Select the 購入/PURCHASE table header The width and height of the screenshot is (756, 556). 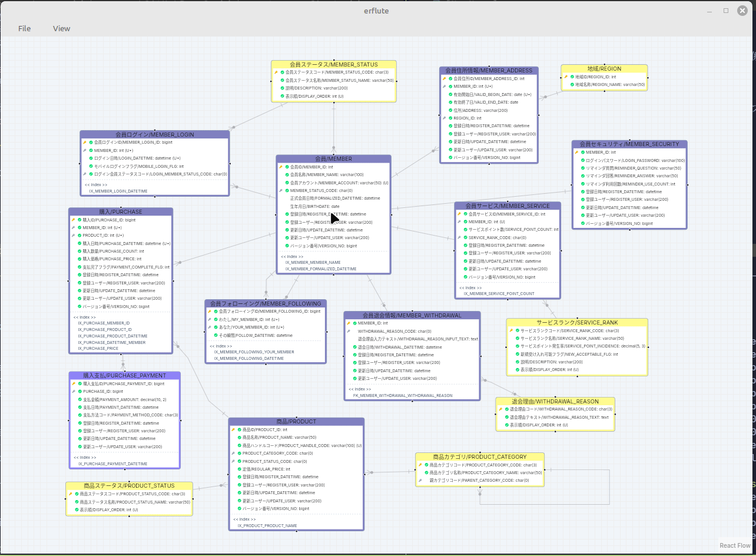[x=121, y=211]
